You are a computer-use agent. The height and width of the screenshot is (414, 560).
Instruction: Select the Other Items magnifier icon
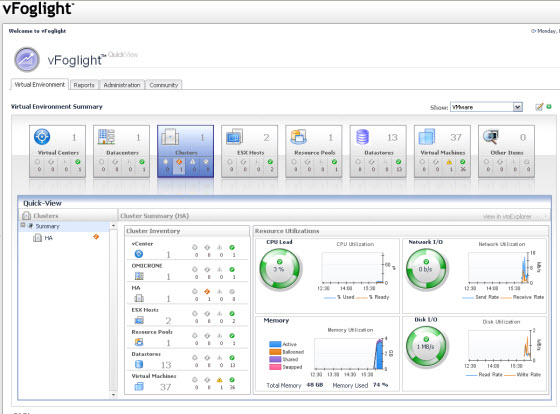click(x=491, y=136)
